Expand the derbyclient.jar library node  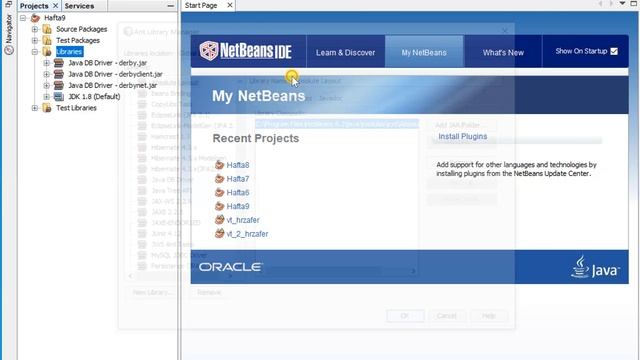[x=46, y=74]
